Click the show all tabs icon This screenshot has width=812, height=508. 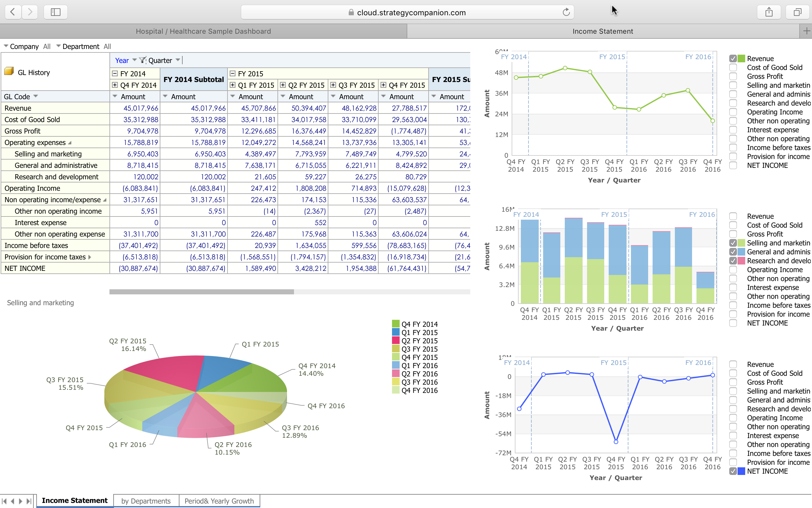(797, 12)
